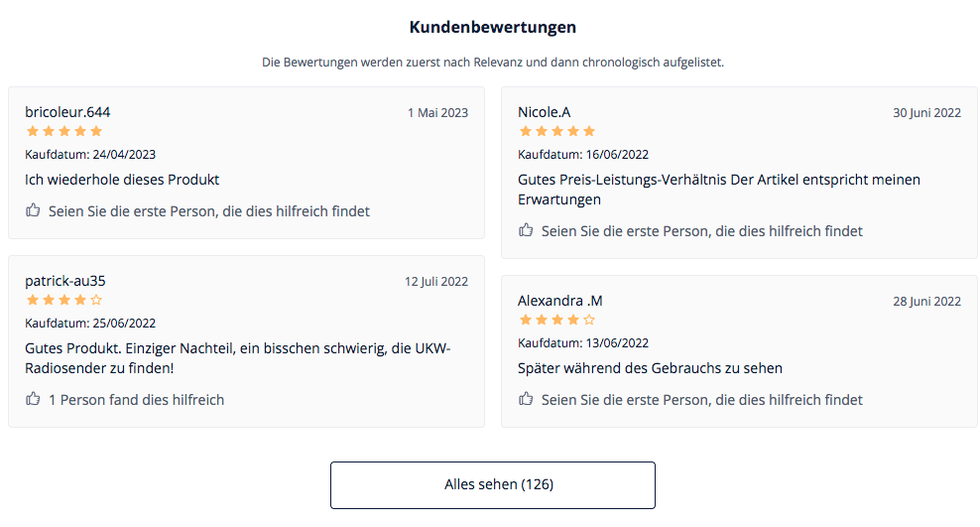Click the star rating on patrick-au35's review
The image size is (980, 527).
point(63,300)
